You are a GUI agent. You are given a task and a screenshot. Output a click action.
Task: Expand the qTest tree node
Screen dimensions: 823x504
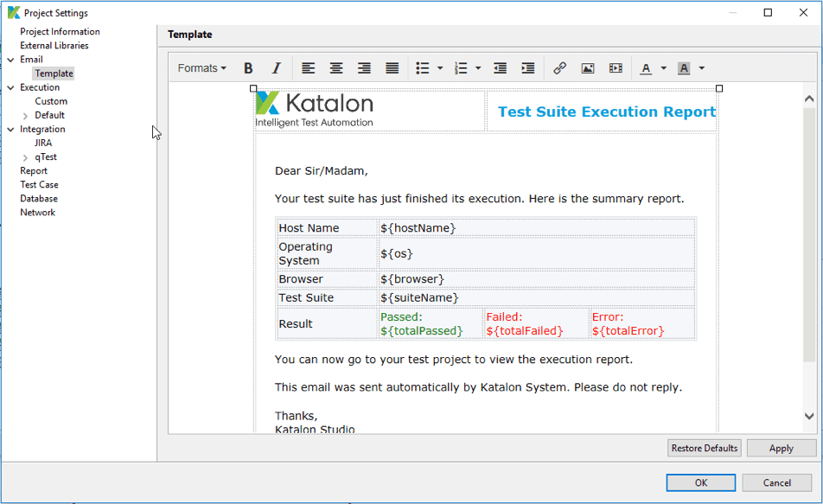pos(25,157)
